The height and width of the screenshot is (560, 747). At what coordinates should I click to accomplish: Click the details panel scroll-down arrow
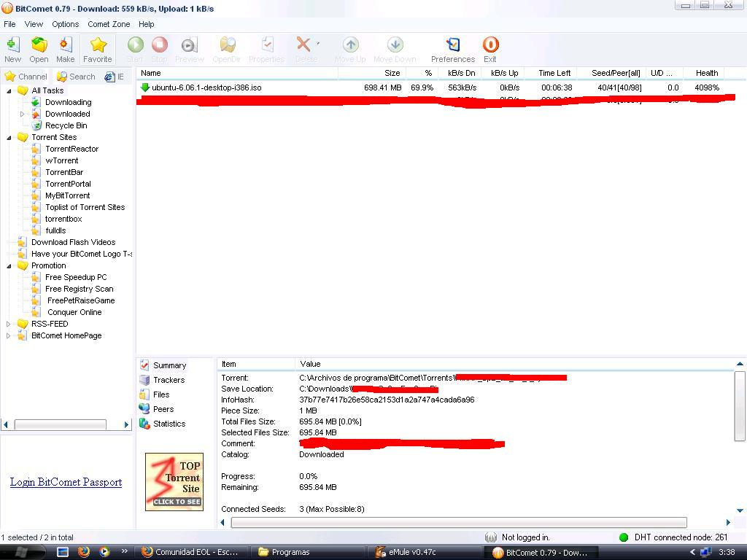click(x=740, y=510)
